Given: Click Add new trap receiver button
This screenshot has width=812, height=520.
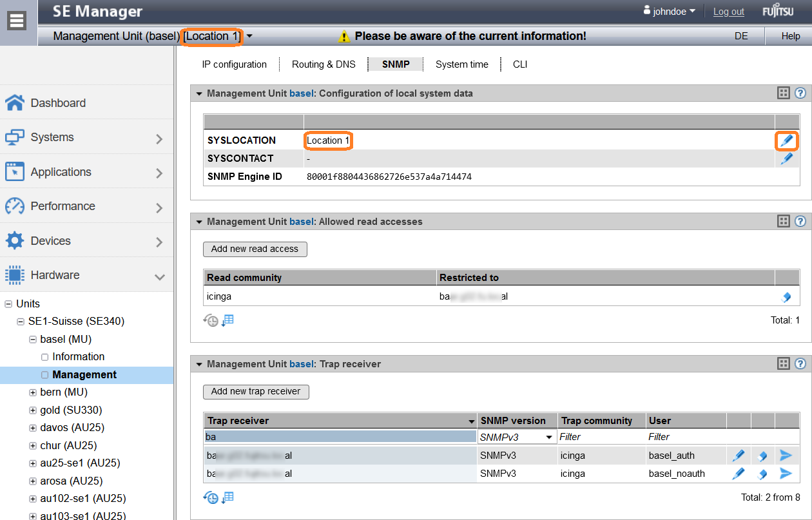Looking at the screenshot, I should point(256,392).
